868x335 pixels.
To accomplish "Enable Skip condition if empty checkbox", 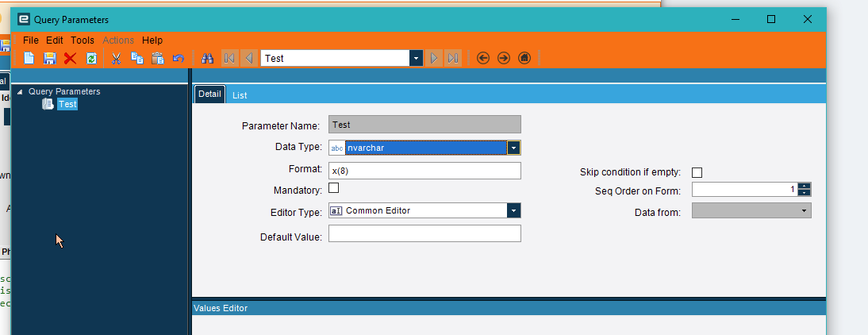I will click(x=697, y=173).
